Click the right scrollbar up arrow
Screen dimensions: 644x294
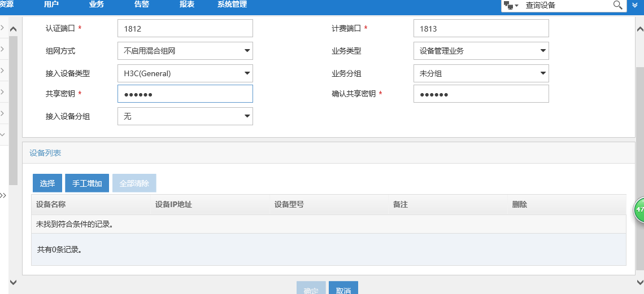pyautogui.click(x=639, y=29)
